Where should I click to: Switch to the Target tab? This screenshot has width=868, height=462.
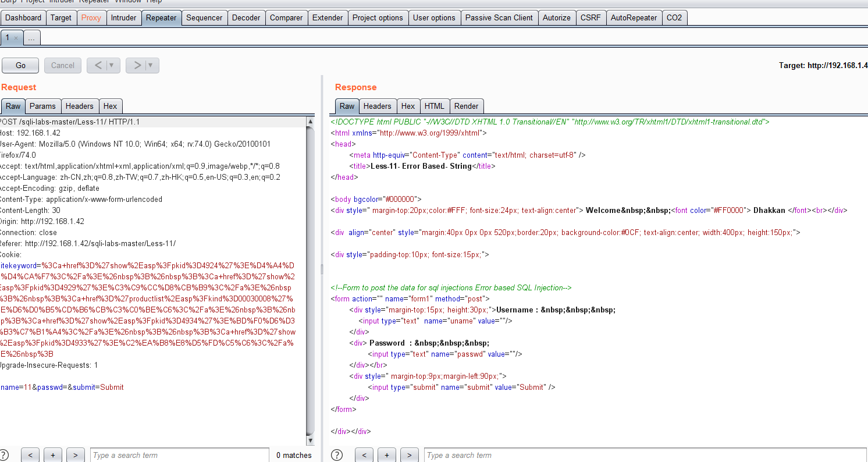coord(61,17)
